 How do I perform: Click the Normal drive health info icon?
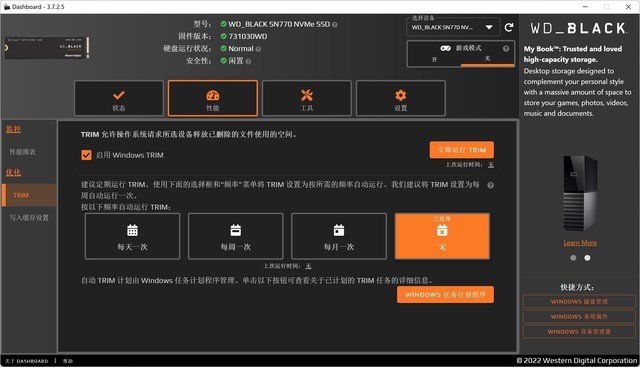coord(258,49)
